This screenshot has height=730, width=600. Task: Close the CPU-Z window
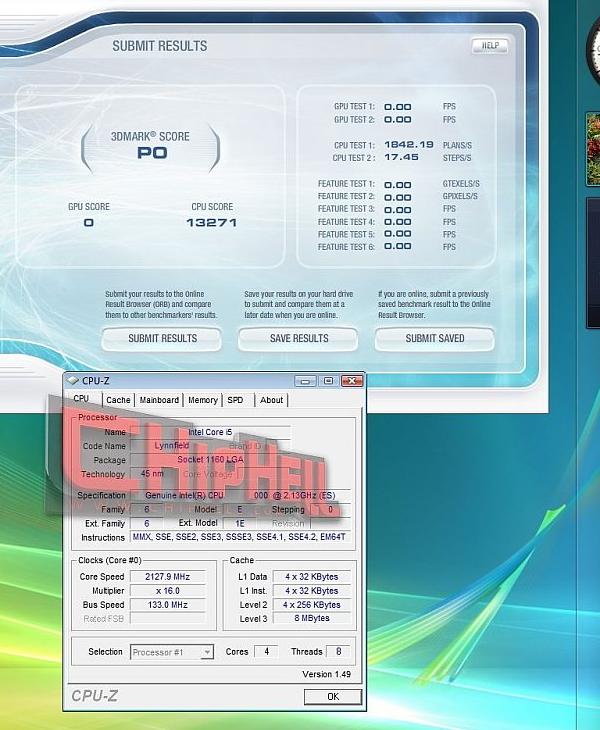pyautogui.click(x=352, y=381)
